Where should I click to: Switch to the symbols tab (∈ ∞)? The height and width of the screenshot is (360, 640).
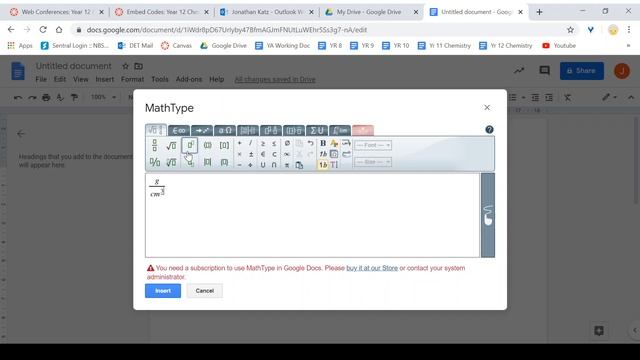click(x=179, y=130)
